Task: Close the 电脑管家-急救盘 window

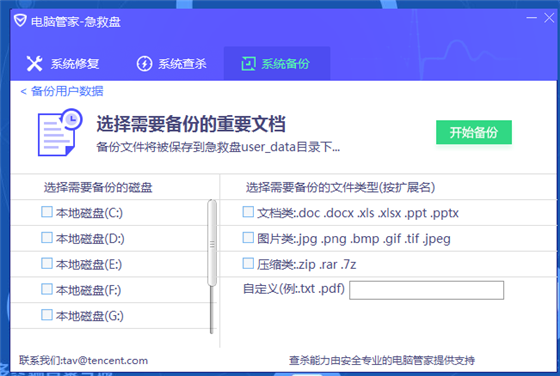Action: click(549, 17)
